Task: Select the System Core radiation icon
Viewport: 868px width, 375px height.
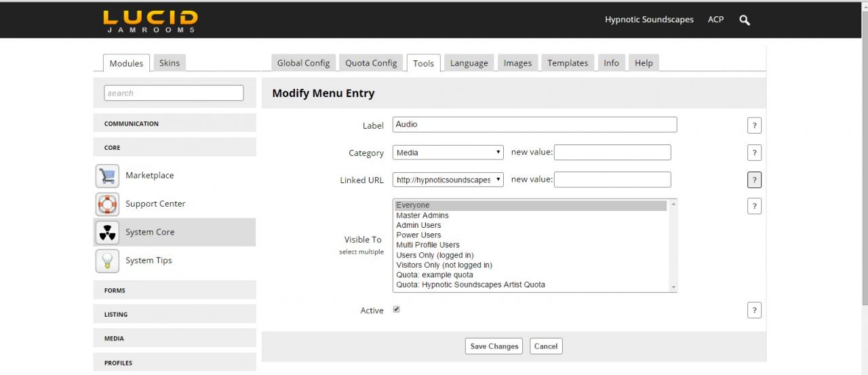Action: coord(107,233)
